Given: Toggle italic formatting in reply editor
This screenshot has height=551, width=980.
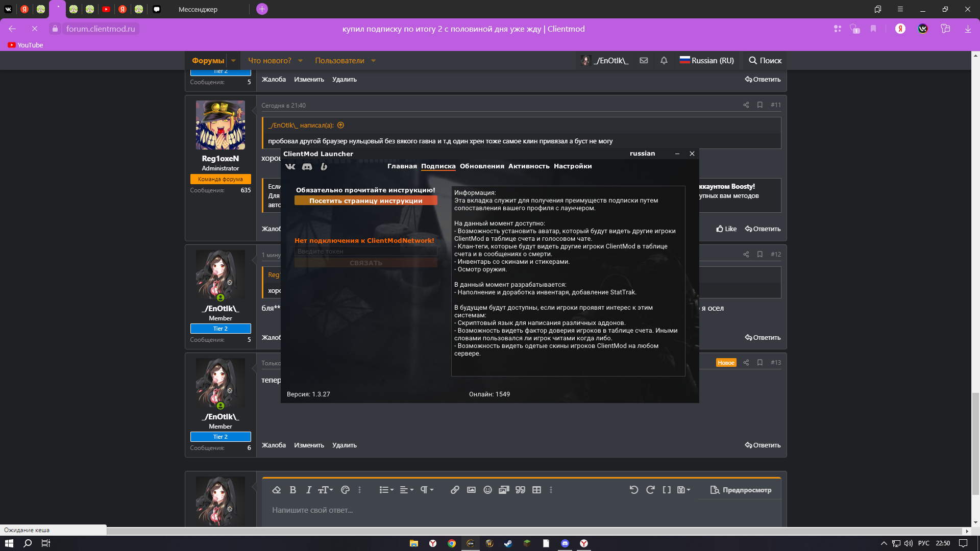Looking at the screenshot, I should click(x=308, y=490).
